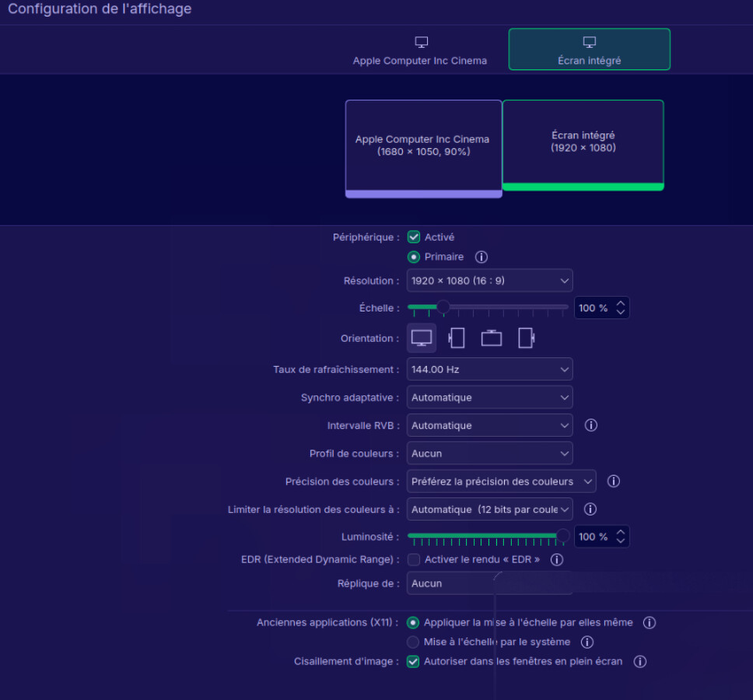Select the upside-down orientation icon
The height and width of the screenshot is (700, 753).
point(492,338)
